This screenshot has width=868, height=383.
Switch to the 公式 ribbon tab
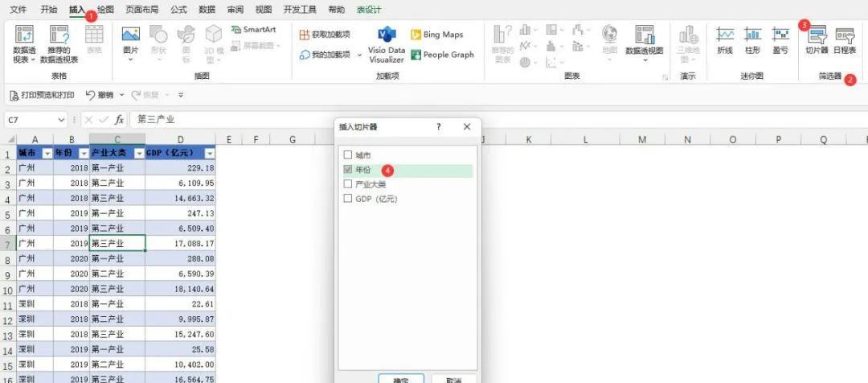179,10
